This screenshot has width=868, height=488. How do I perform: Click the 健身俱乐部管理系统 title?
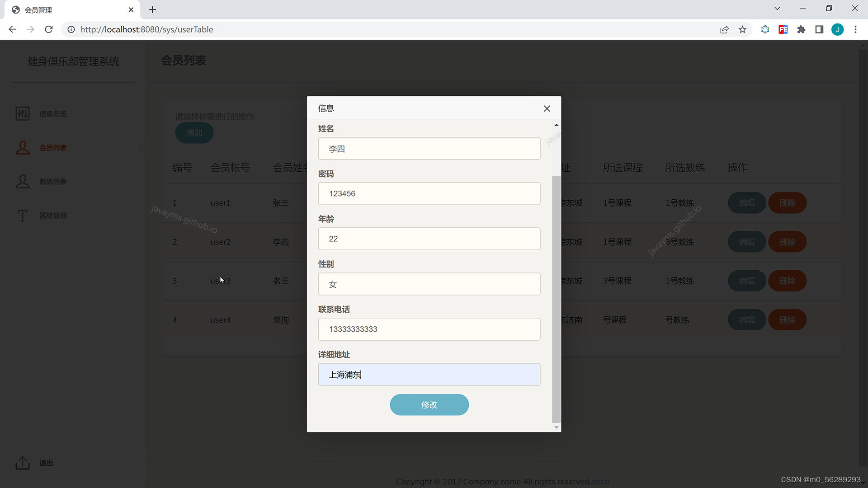point(73,61)
